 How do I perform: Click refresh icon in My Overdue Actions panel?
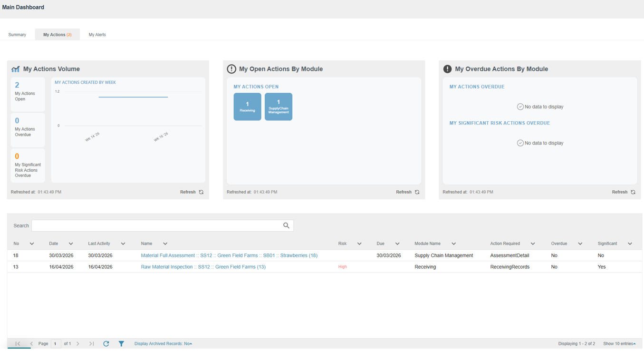633,192
